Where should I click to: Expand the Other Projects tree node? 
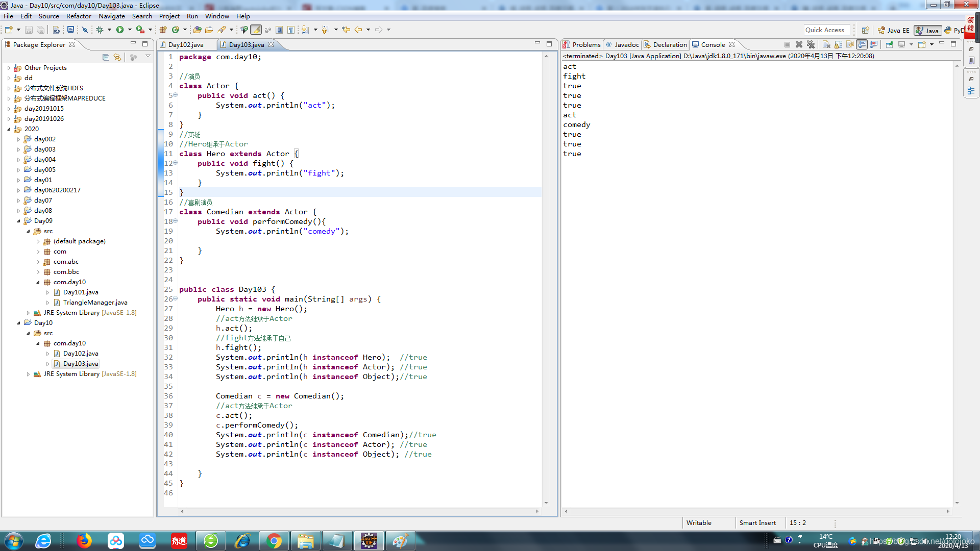(x=9, y=68)
